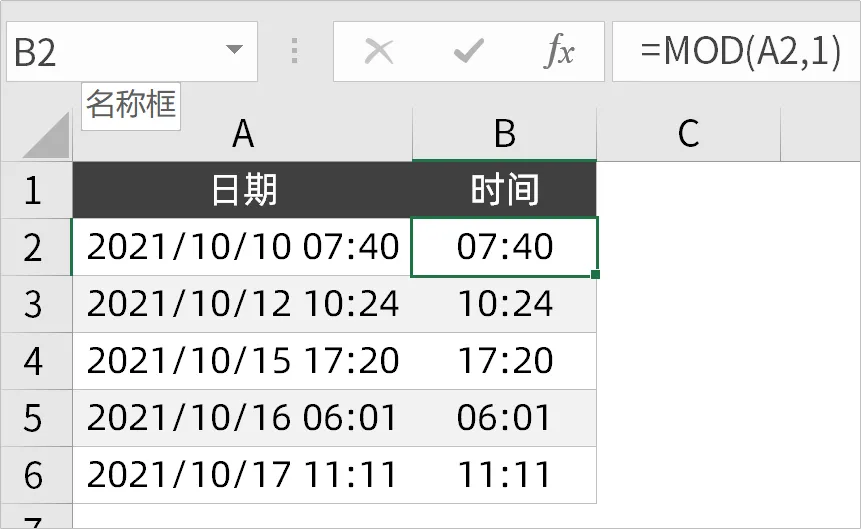Select column B header

504,134
